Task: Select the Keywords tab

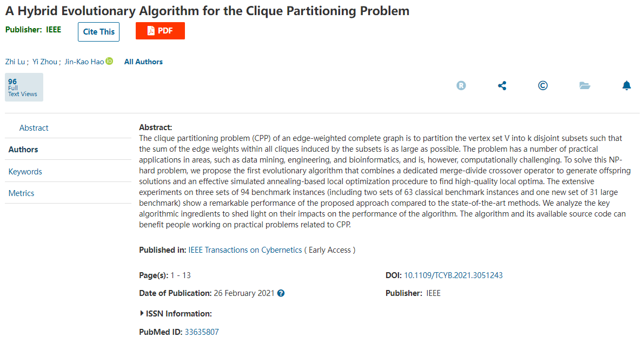Action: coord(25,172)
